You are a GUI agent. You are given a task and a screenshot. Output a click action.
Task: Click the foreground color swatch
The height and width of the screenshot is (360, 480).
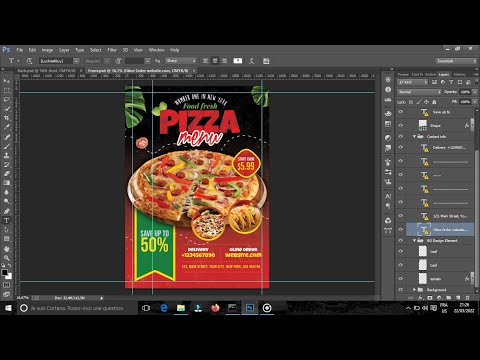(4, 272)
